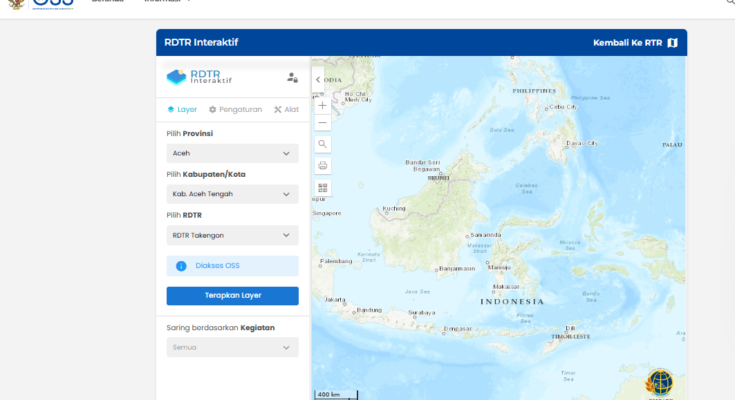Click the Kuching label on the map
The height and width of the screenshot is (400, 735).
(394, 208)
